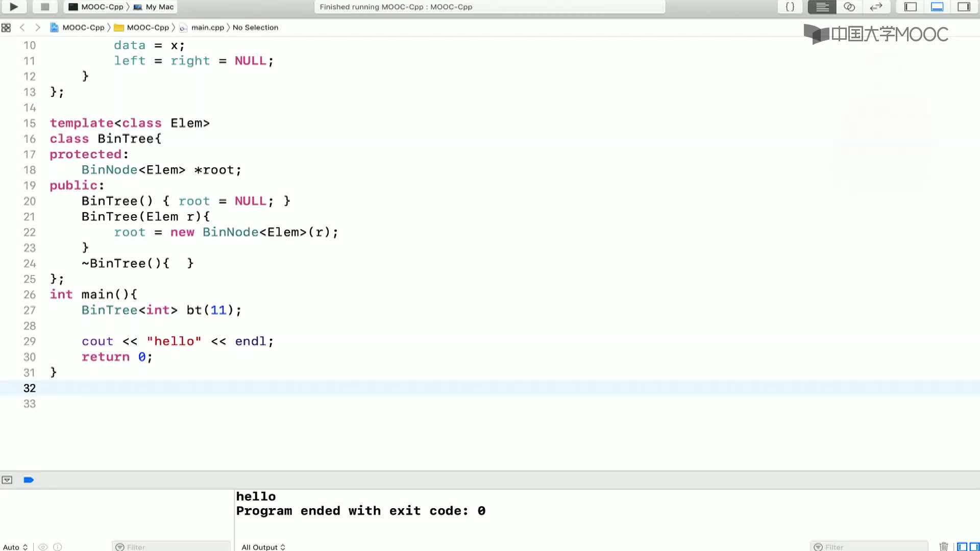
Task: Show the assistant editor
Action: [x=849, y=7]
